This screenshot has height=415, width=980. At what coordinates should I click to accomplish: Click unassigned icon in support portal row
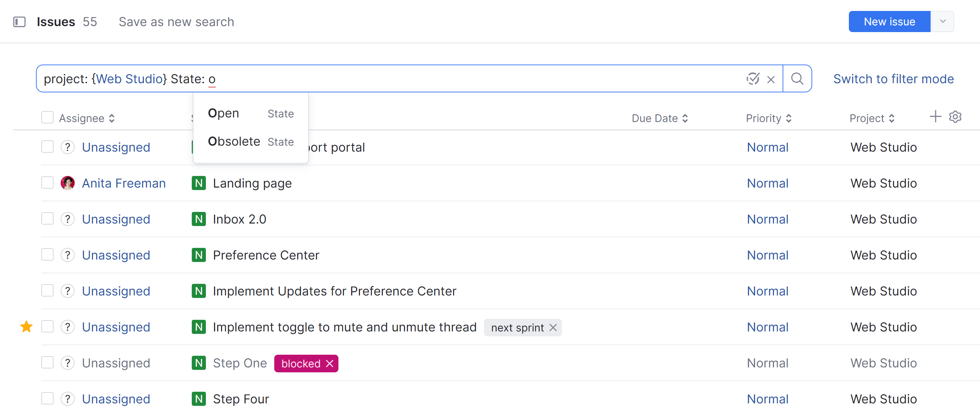coord(68,147)
